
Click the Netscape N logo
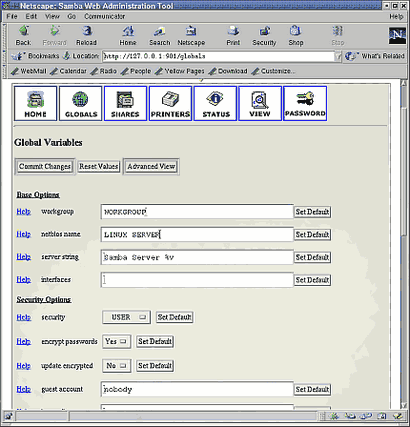(x=397, y=36)
